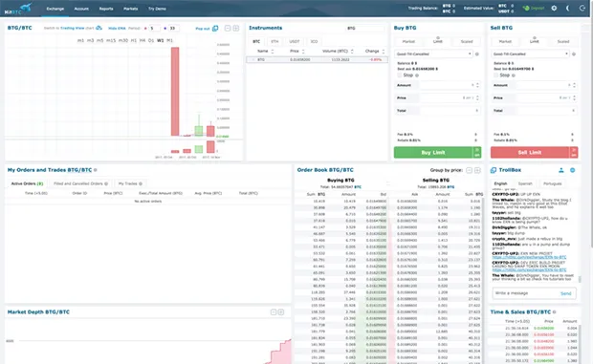
Task: Select H4 chart timeframe
Action: 143,40
